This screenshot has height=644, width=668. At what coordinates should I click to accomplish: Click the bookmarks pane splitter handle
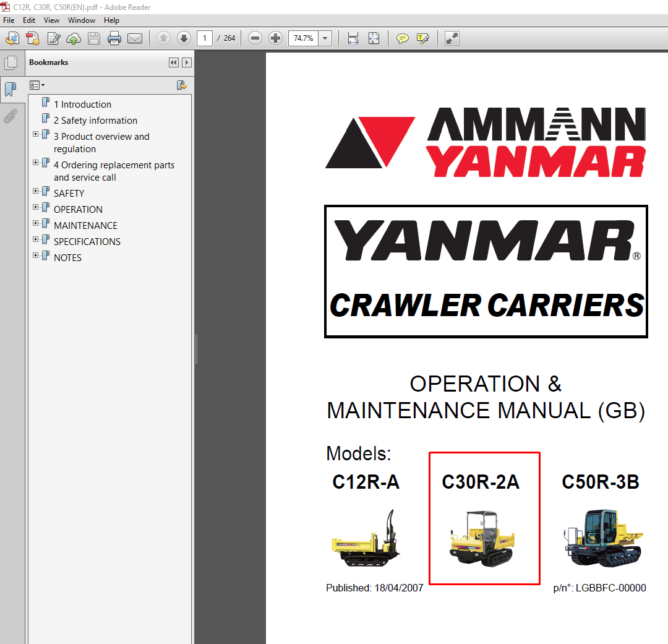(x=196, y=349)
